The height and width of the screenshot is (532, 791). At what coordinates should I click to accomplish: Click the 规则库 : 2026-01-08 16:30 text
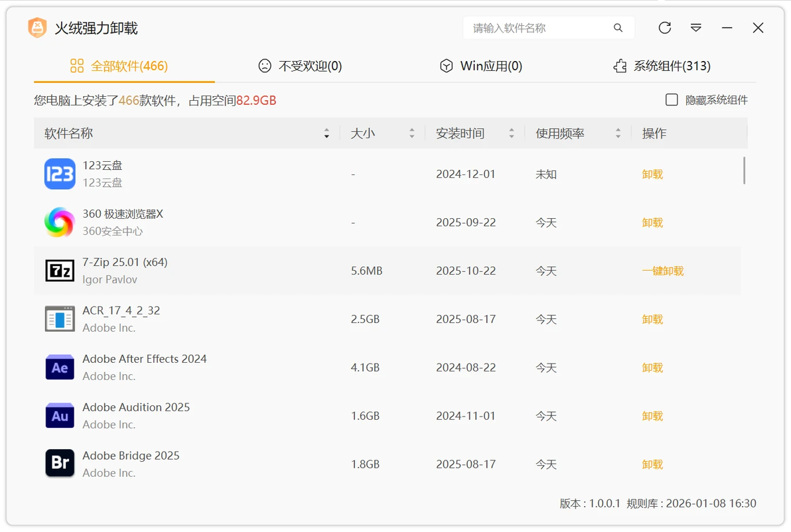tap(691, 503)
